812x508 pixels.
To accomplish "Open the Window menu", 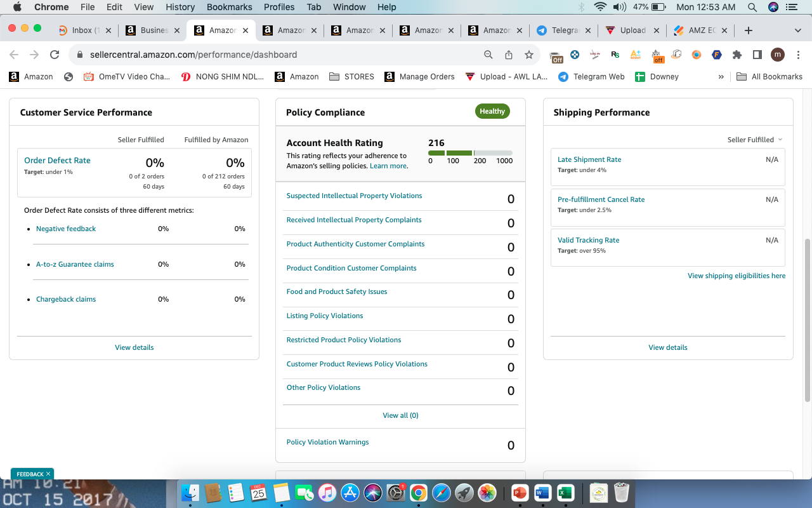I will pos(350,7).
